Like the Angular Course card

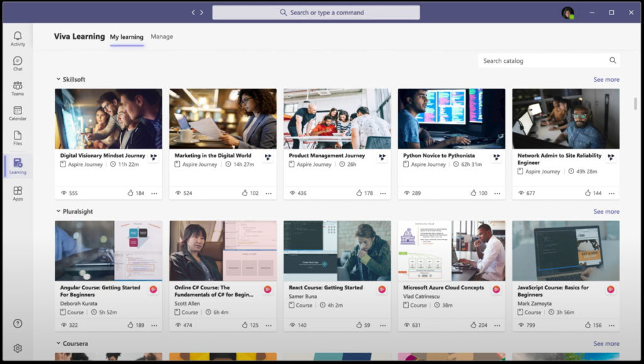point(130,325)
